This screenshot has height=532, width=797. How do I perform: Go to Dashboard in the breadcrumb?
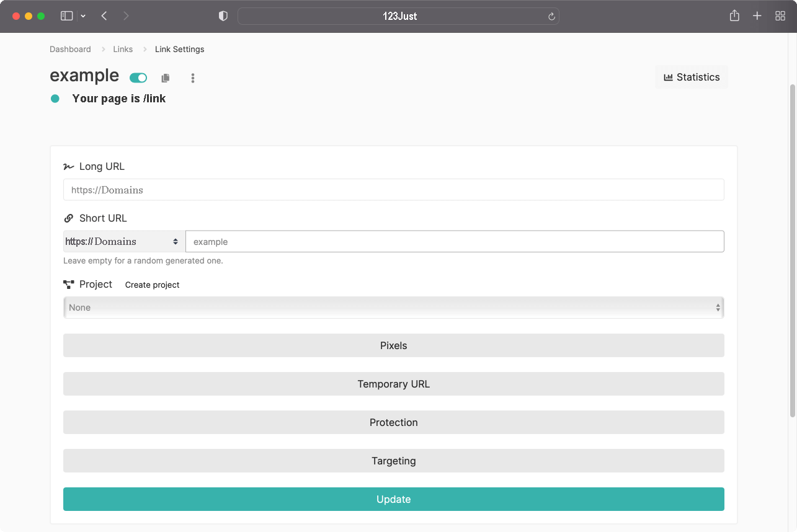click(70, 49)
